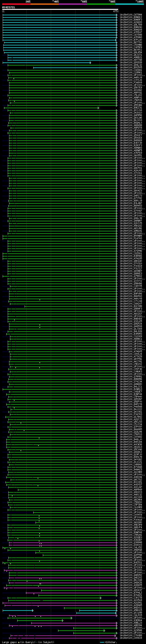Select hit label UniRef100_A9T748
Viewport: 146px width, 644px height.
[131, 60]
